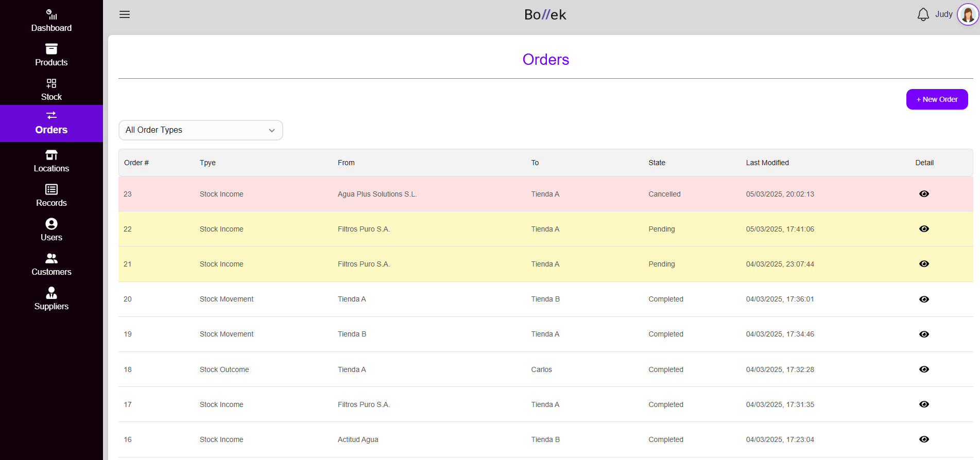Screen dimensions: 980x460
Task: Select Suppliers in the sidebar
Action: coord(51,299)
